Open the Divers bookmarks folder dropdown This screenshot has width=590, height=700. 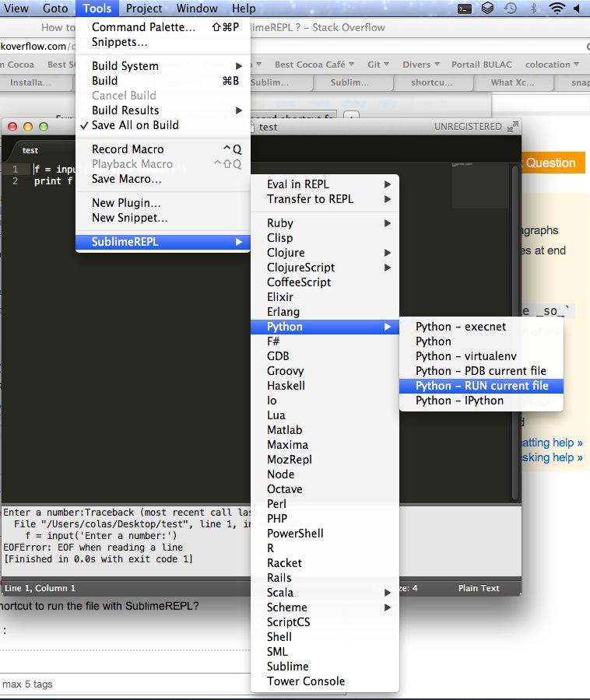click(421, 65)
